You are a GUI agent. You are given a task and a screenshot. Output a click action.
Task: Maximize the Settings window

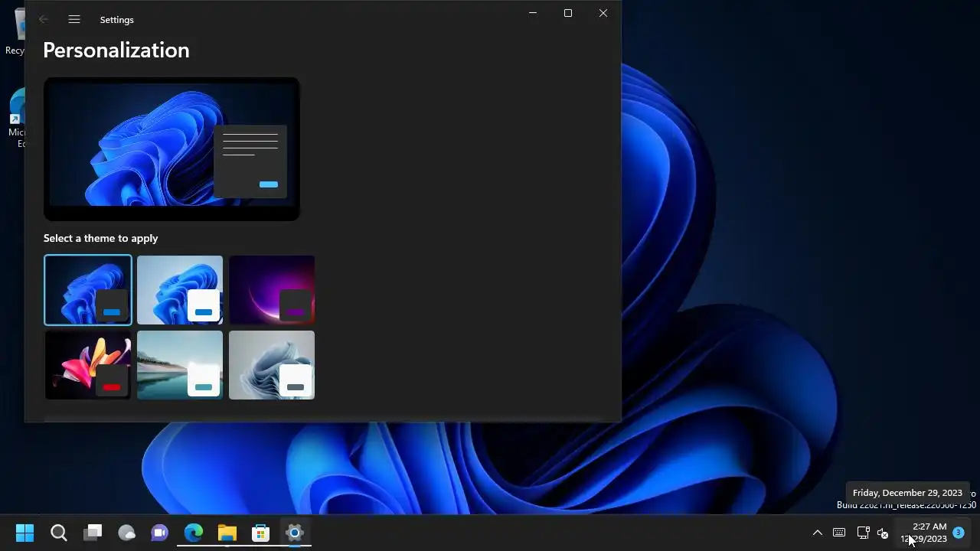568,13
